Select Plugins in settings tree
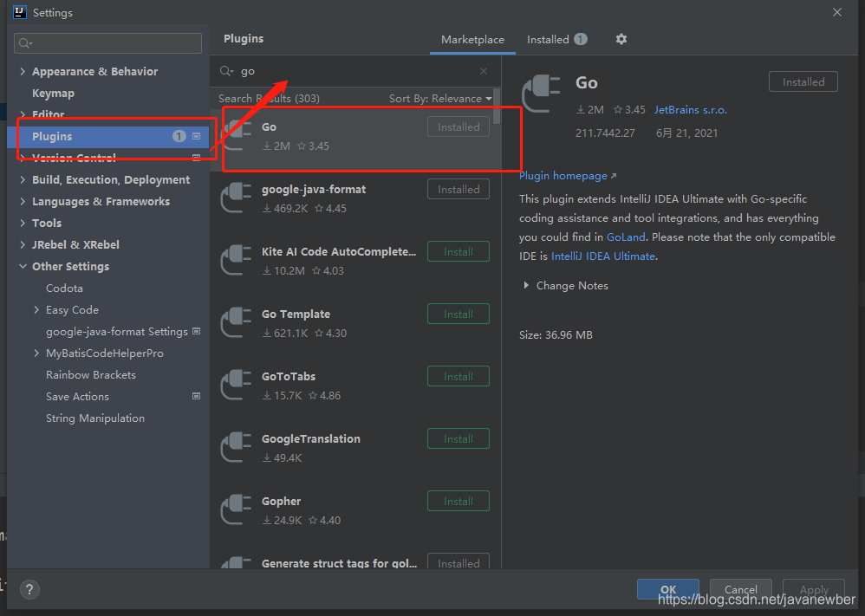This screenshot has height=616, width=865. 108,136
